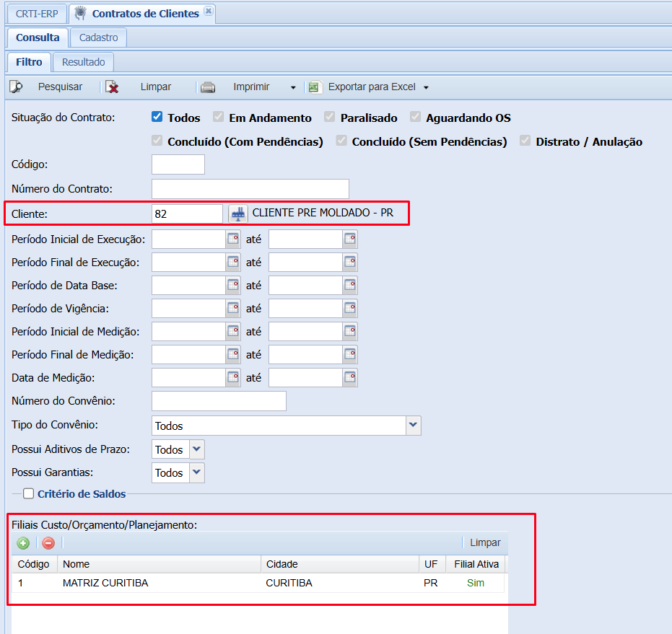Open the Tipo do Convênio dropdown
The height and width of the screenshot is (634, 672).
pyautogui.click(x=413, y=426)
